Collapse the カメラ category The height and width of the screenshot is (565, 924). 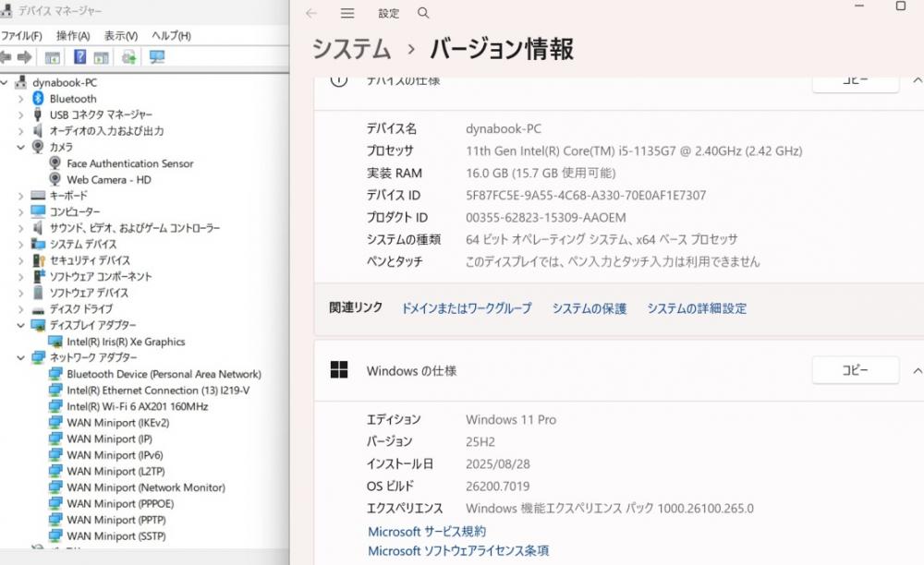click(21, 147)
